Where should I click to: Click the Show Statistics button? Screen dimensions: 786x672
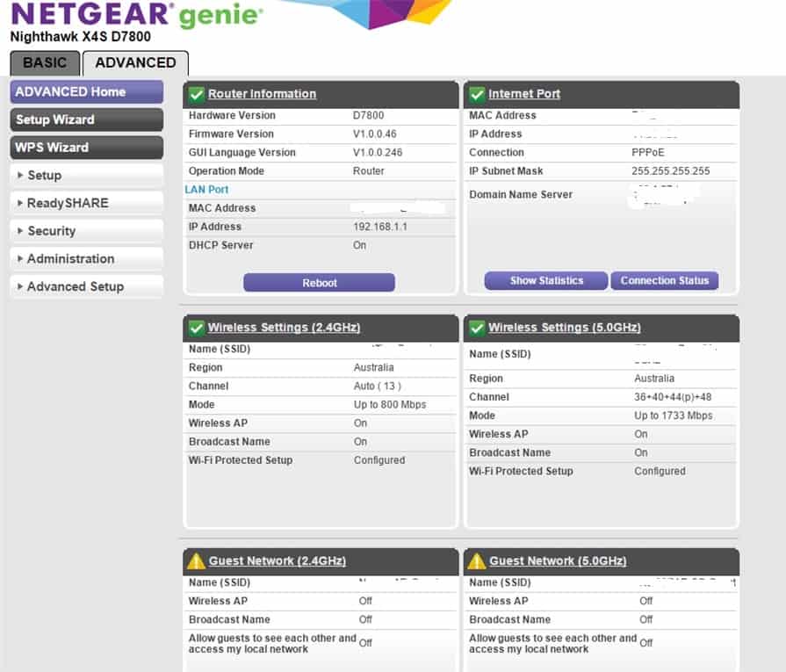pyautogui.click(x=546, y=281)
